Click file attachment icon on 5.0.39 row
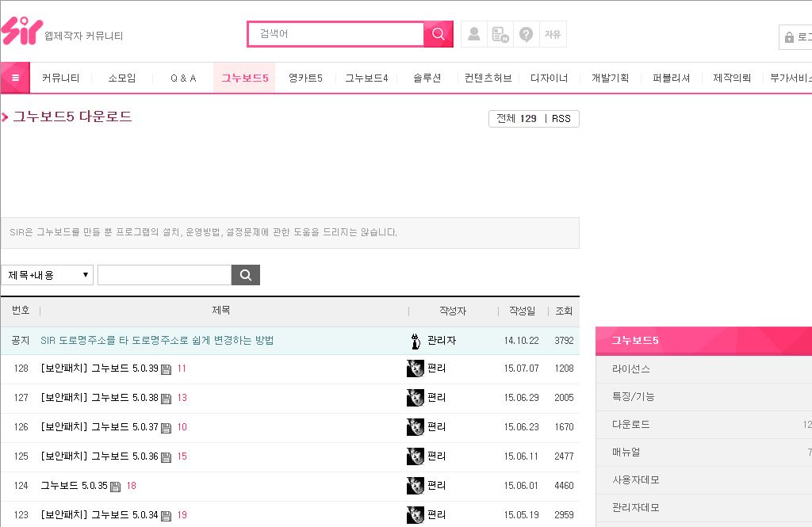The width and height of the screenshot is (812, 527). 166,369
